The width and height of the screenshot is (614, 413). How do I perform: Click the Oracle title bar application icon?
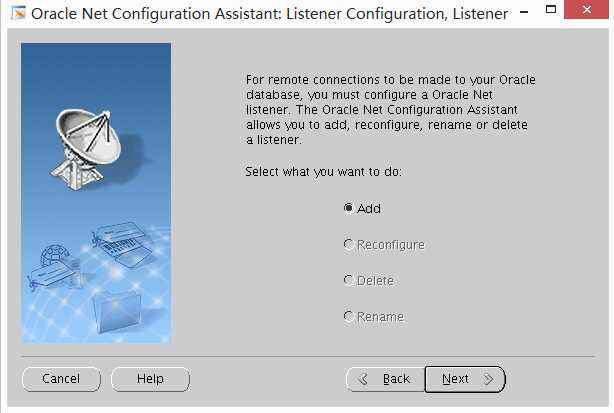click(16, 14)
